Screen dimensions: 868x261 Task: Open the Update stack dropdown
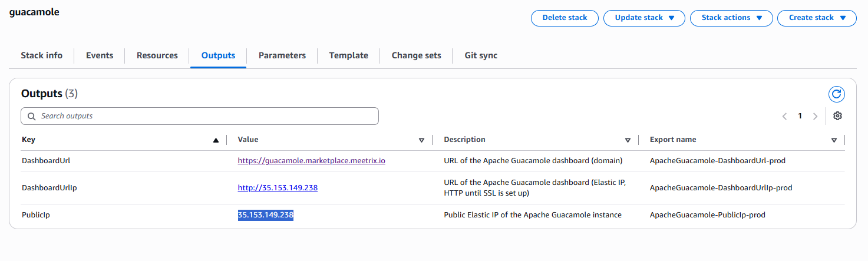coord(644,18)
